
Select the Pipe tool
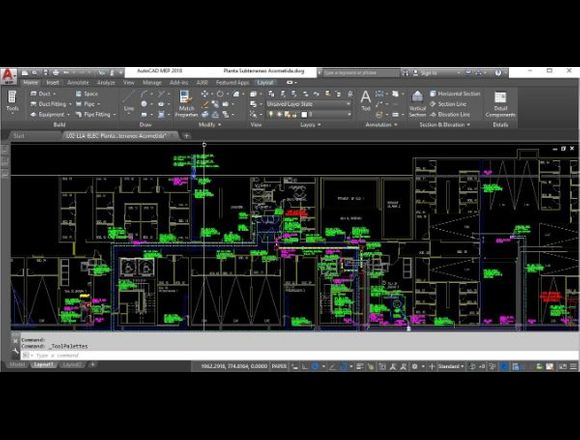(85, 104)
